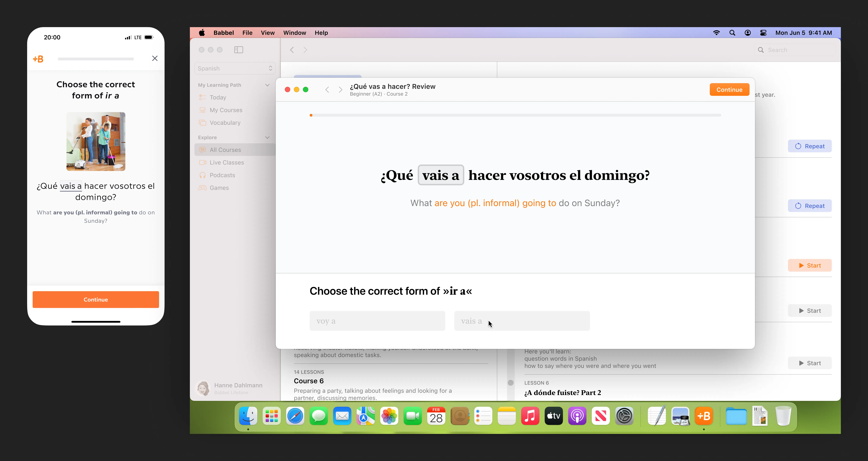
Task: Click Continue in the review window
Action: click(x=729, y=90)
